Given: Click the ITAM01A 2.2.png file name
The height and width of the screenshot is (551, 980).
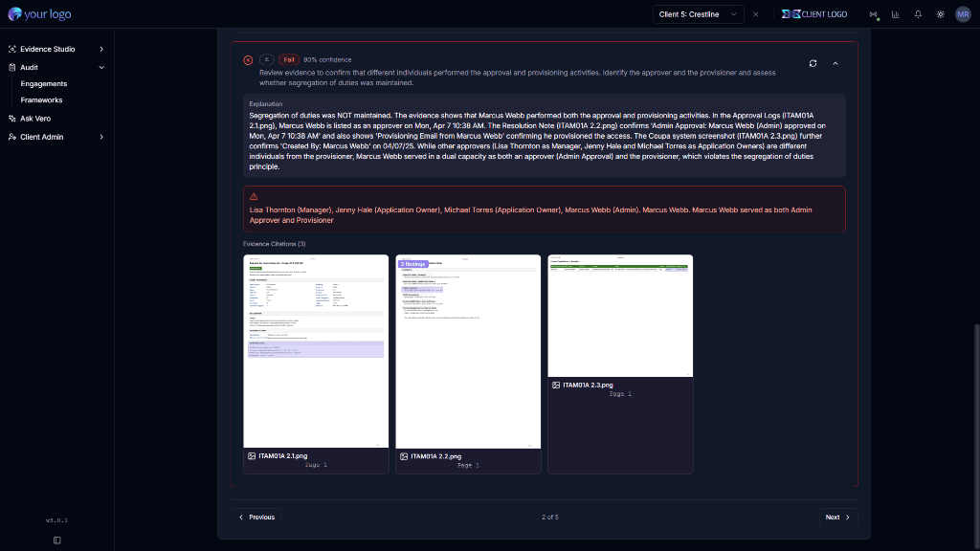Looking at the screenshot, I should click(436, 456).
